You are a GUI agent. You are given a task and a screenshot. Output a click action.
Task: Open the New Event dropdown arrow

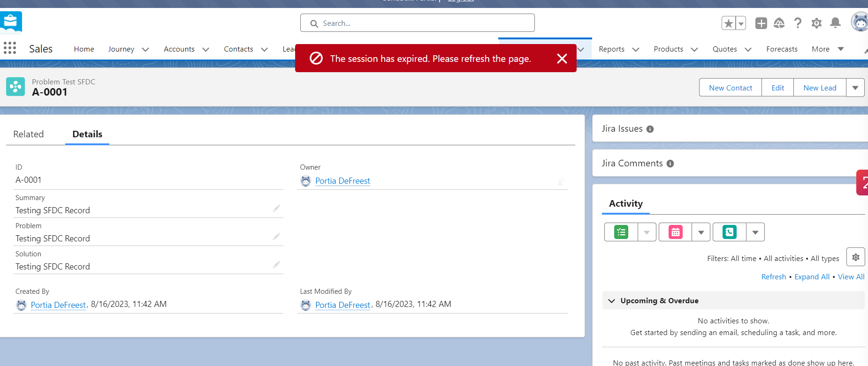pyautogui.click(x=701, y=232)
